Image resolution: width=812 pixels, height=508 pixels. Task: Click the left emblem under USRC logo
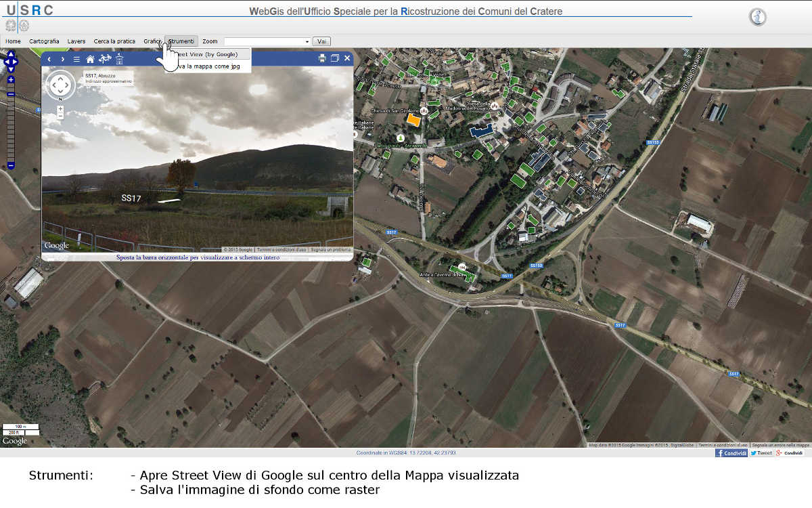pos(11,26)
